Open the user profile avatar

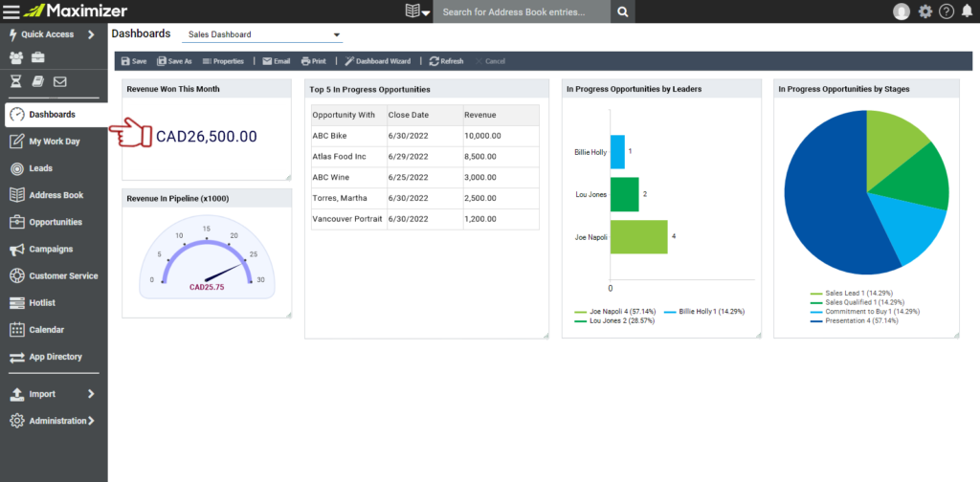point(902,11)
